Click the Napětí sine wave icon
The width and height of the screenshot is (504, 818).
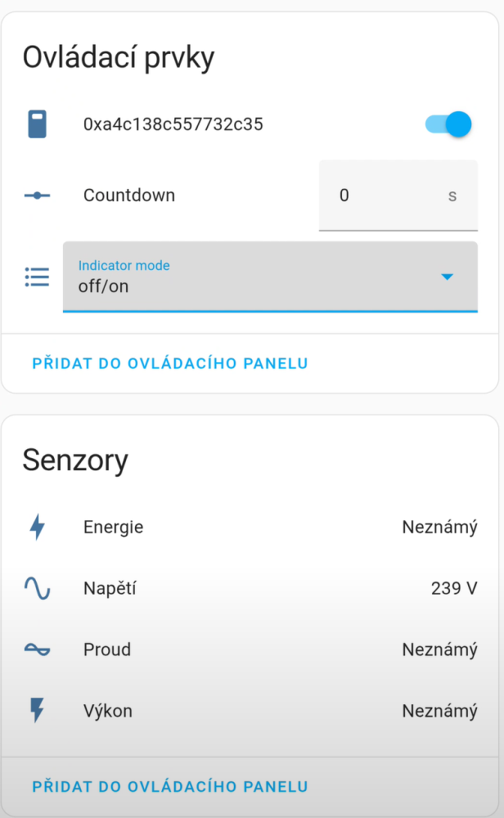[x=37, y=588]
